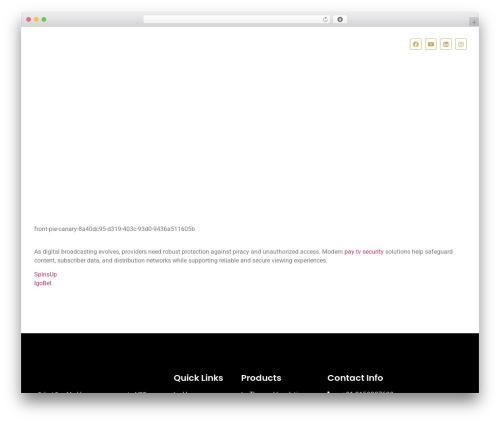
Task: Select the front-pie-canary identifier text
Action: [114, 229]
